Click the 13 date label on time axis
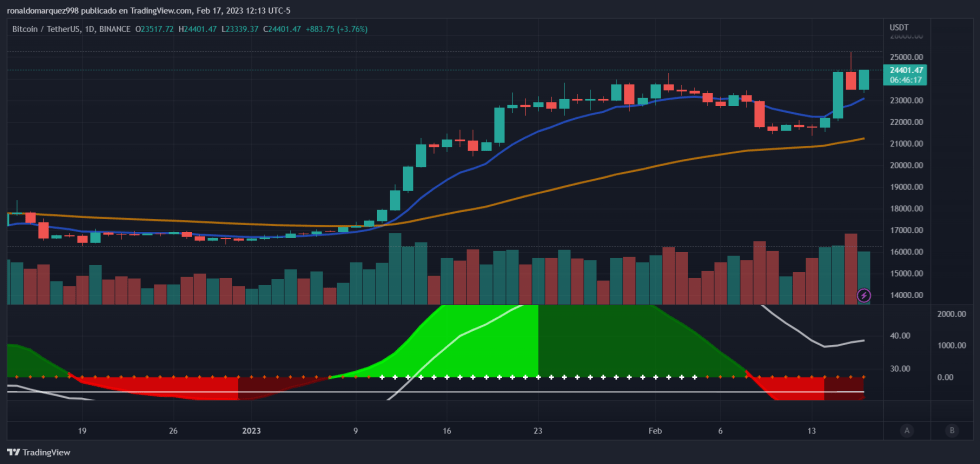 point(811,431)
